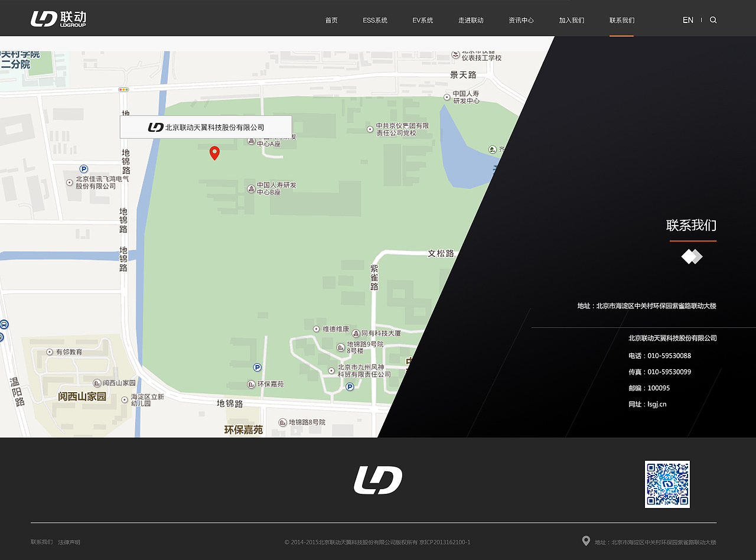756x560 pixels.
Task: Click the 景天路 road label
Action: [463, 75]
